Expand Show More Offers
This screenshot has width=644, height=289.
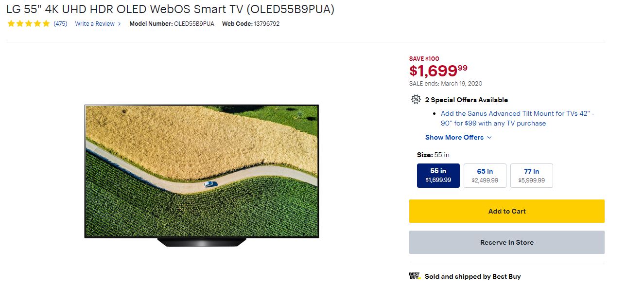(x=458, y=137)
